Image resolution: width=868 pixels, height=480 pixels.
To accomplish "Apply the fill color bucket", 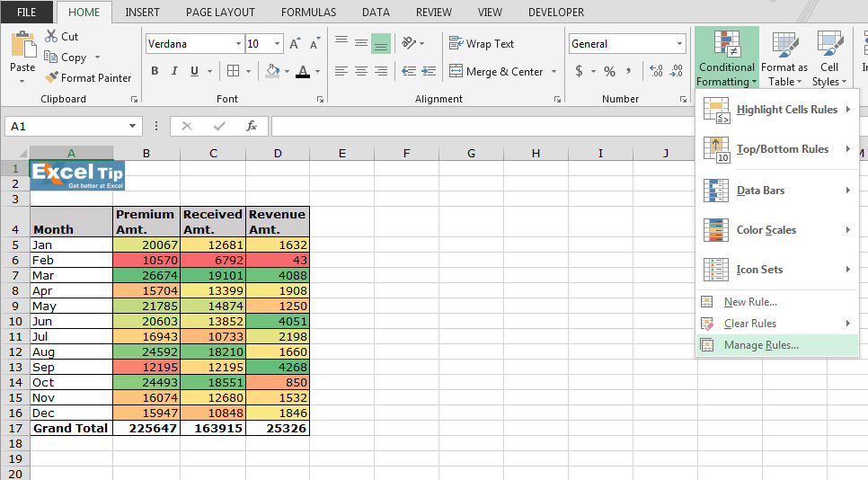I will click(272, 71).
